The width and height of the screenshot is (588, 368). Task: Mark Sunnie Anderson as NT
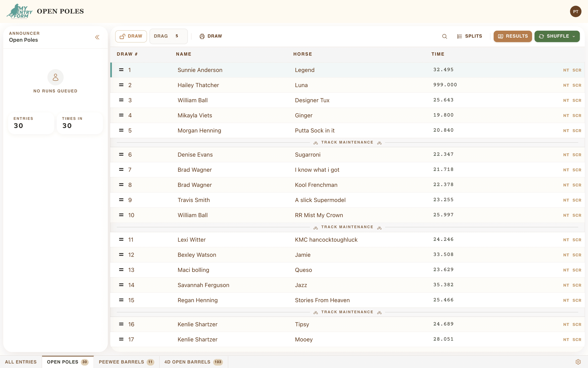click(566, 70)
